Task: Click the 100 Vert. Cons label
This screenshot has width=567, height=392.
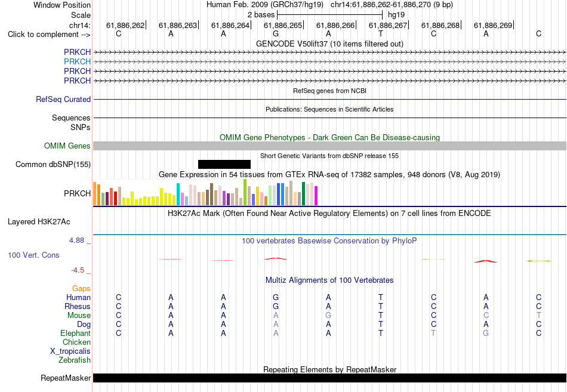Action: [x=33, y=255]
